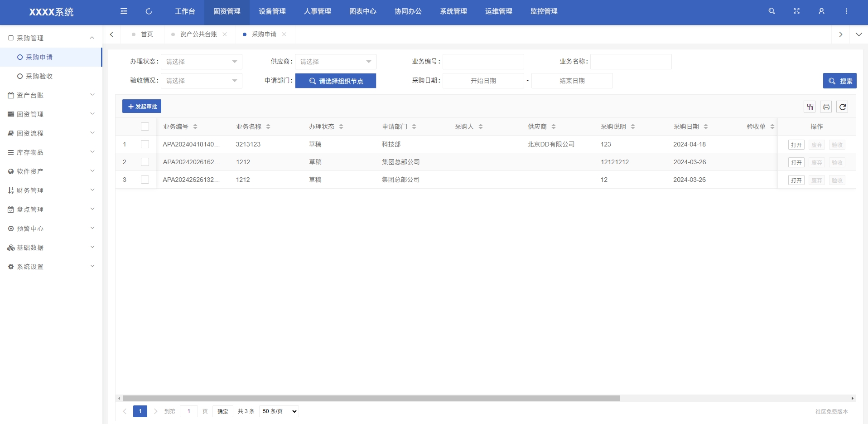
Task: Open the 工作台 top menu
Action: pos(185,11)
